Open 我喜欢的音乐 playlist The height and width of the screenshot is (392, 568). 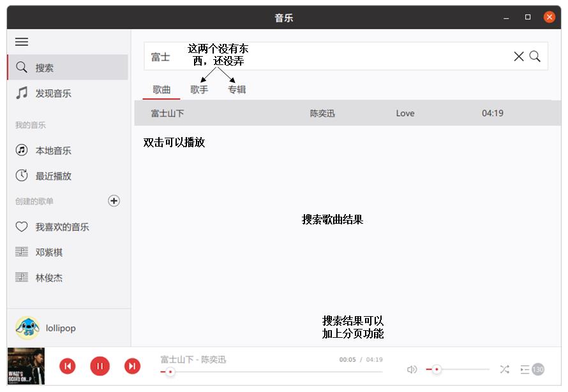tap(62, 227)
